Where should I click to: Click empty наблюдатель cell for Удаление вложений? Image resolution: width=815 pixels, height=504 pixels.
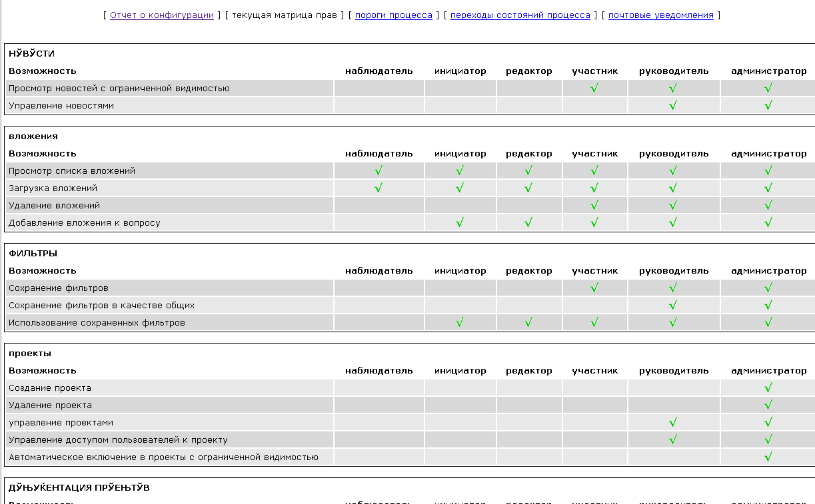point(379,205)
